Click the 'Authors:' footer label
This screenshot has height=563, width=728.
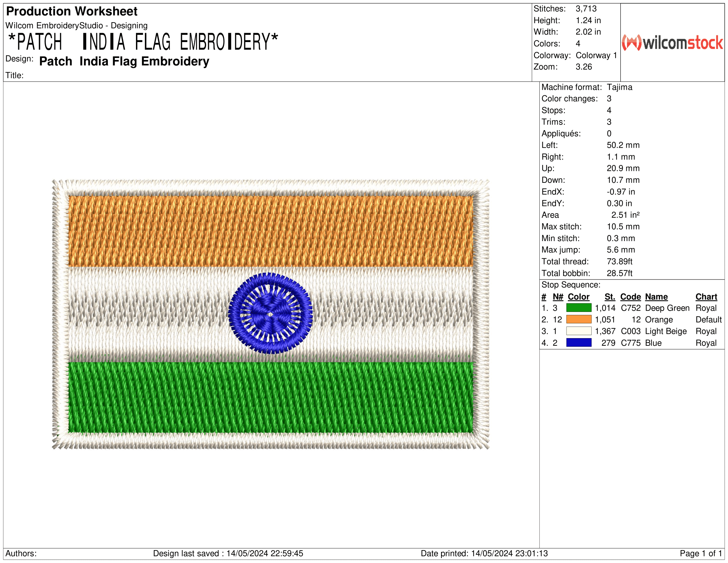[21, 554]
